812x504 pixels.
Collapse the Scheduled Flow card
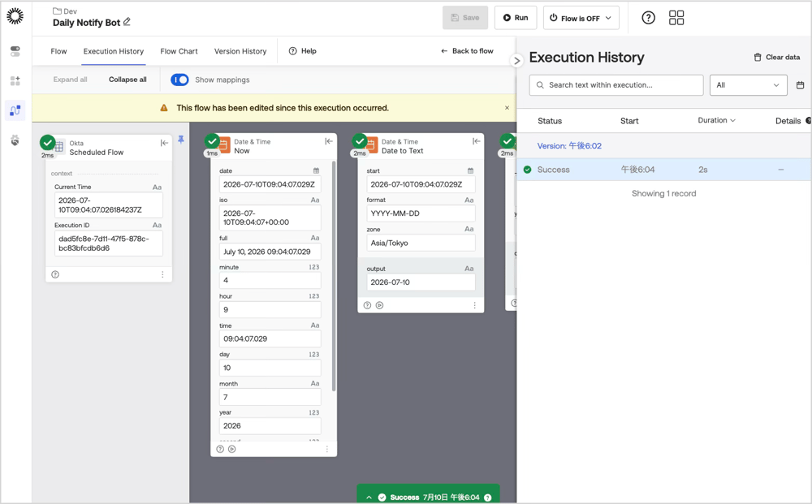coord(164,143)
